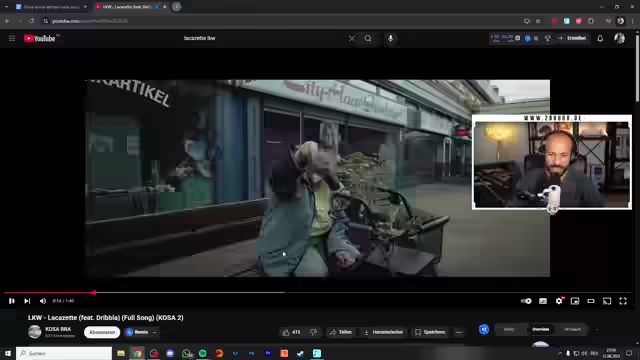Close the first browser tab
Image resolution: width=640 pixels, height=360 pixels.
(x=85, y=7)
